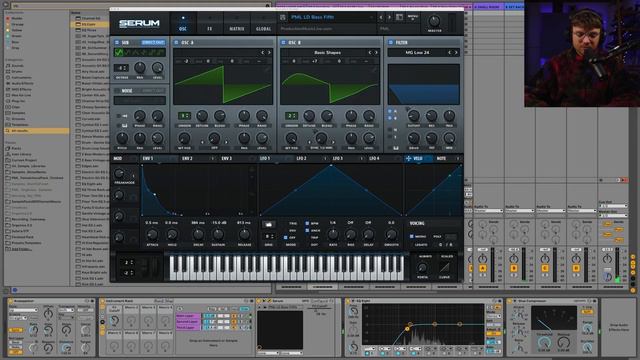Click the Serum MASTER volume knob
Image resolution: width=640 pixels, height=360 pixels.
(x=434, y=21)
